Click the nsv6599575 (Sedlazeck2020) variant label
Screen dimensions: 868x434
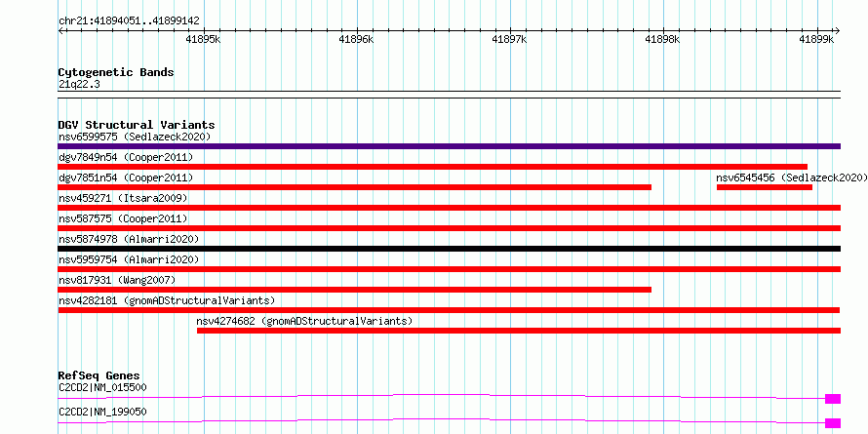click(135, 137)
